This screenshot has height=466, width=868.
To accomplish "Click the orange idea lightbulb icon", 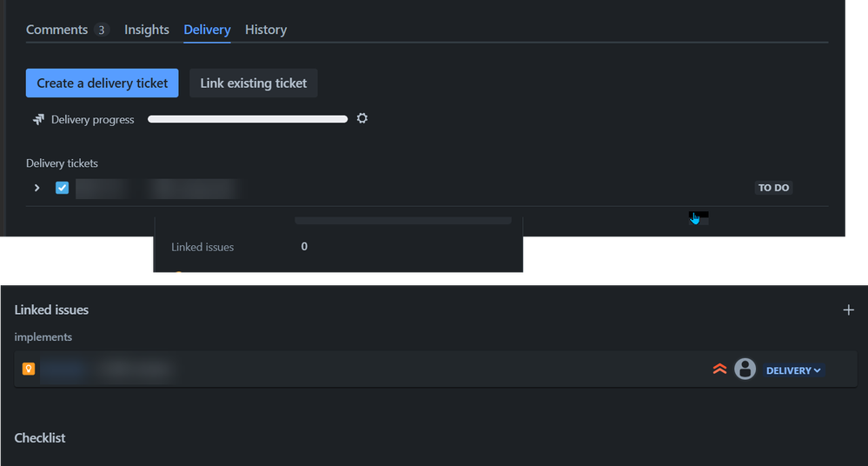I will point(29,369).
